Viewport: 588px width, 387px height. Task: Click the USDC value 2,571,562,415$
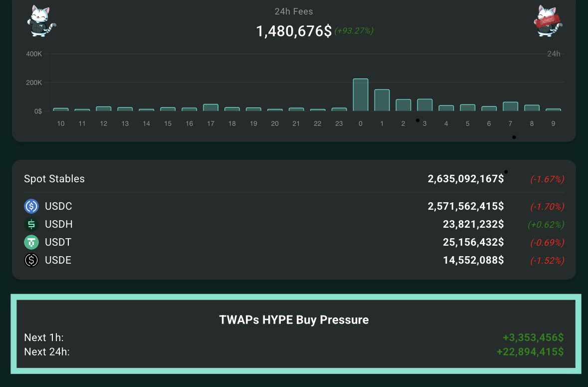click(x=466, y=206)
